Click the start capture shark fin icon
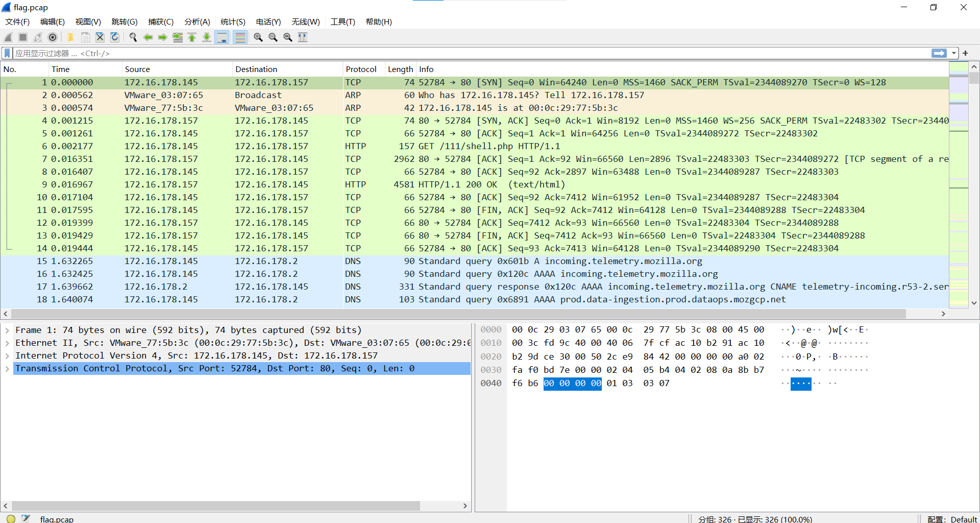This screenshot has height=523, width=980. tap(8, 37)
